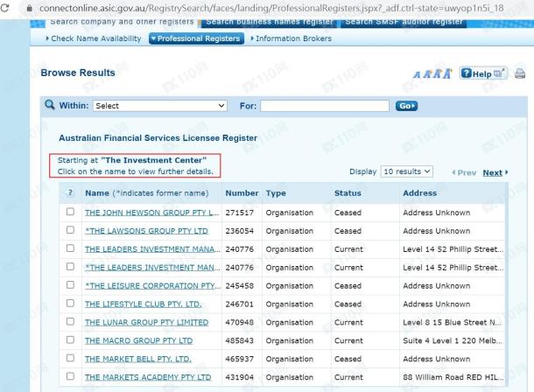Viewport: 534px width, 392px height.
Task: Open THE LUNAR GROUP PTY LIMITED link
Action: (x=146, y=323)
